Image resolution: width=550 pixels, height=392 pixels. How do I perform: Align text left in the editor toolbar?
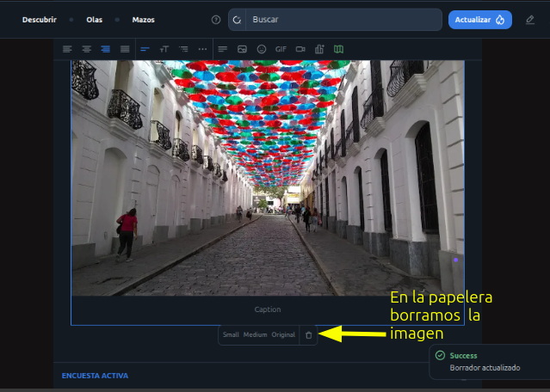pos(67,49)
